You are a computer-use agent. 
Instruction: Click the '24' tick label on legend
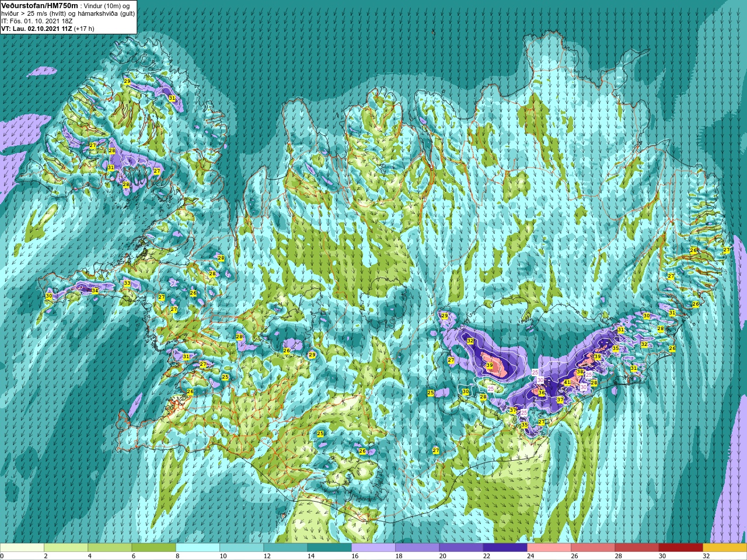coord(530,556)
